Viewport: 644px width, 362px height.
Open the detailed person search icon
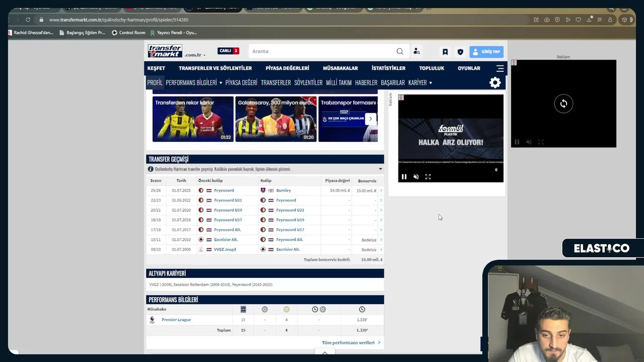click(x=417, y=51)
